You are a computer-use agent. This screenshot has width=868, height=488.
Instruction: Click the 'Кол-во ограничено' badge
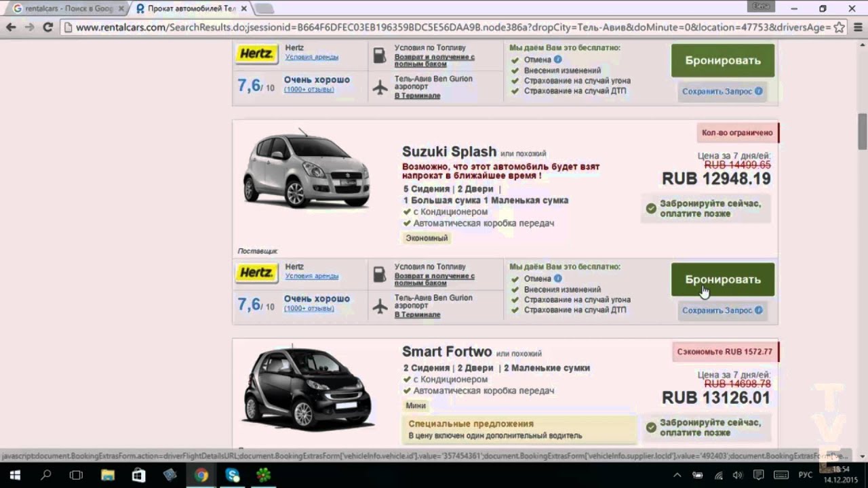point(737,133)
